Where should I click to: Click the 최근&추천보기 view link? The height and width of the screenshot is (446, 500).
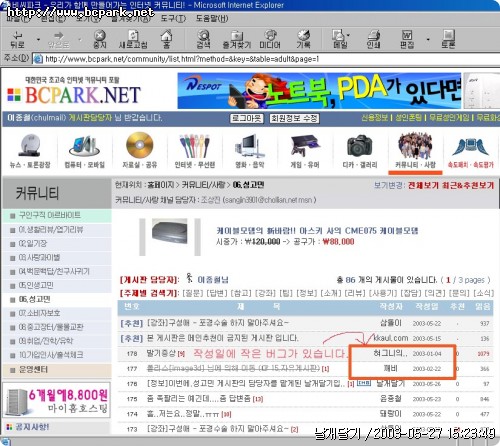[468, 186]
